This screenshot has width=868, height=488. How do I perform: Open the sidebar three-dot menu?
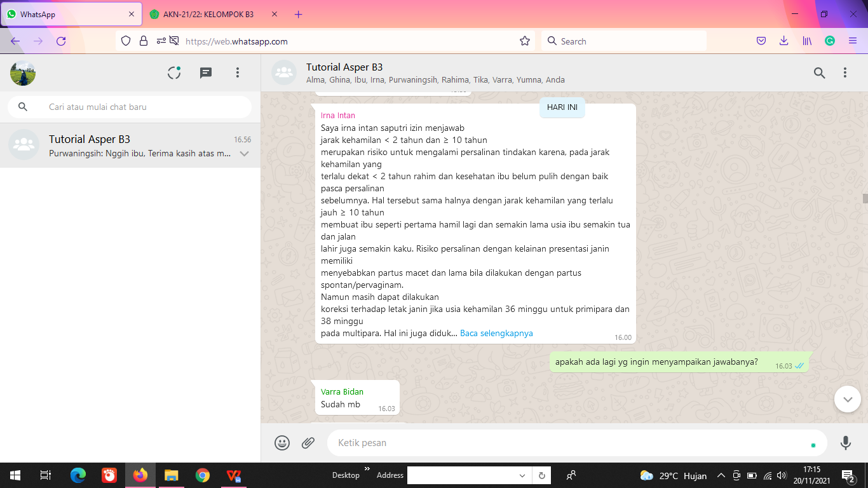click(x=238, y=73)
